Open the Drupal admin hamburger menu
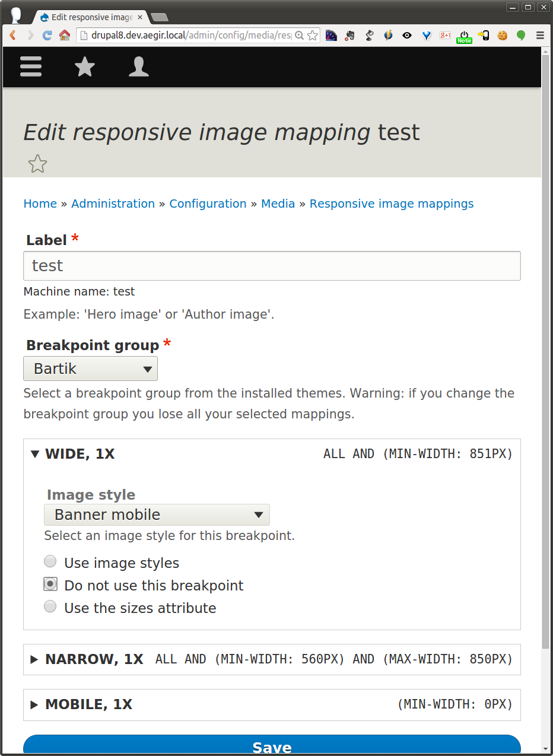The width and height of the screenshot is (553, 756). [x=31, y=66]
